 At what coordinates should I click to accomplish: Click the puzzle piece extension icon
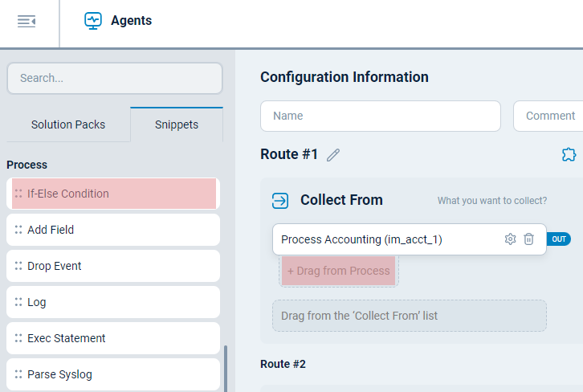coord(569,154)
